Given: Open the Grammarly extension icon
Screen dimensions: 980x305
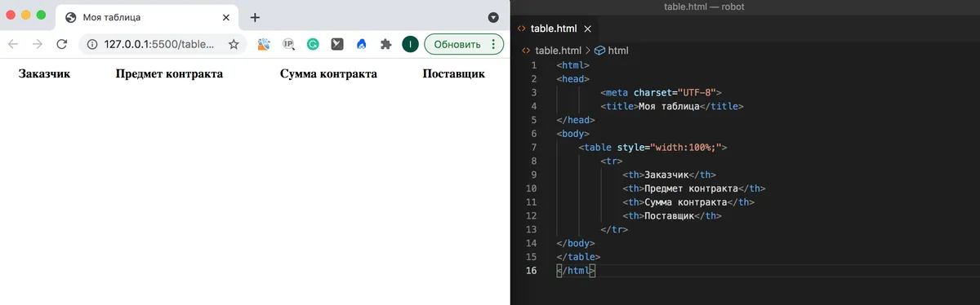Looking at the screenshot, I should point(313,44).
